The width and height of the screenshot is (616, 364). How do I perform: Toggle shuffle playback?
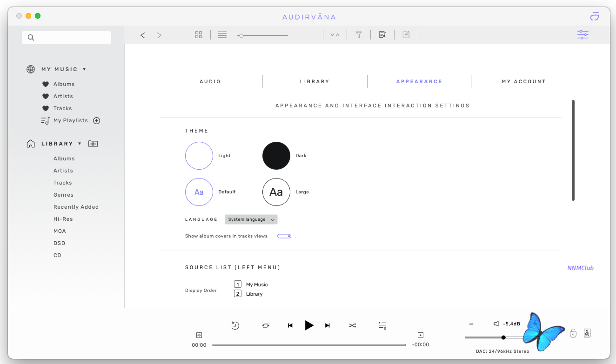click(x=352, y=326)
